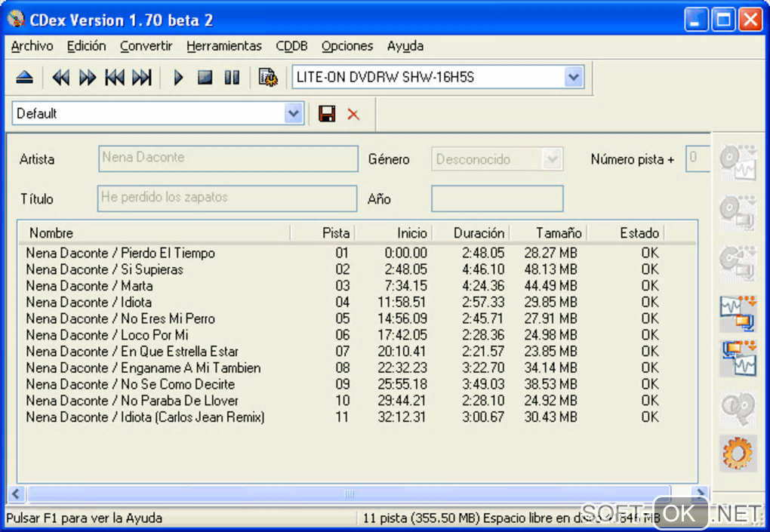
Task: Click the extract partial CD track icon
Action: (738, 263)
